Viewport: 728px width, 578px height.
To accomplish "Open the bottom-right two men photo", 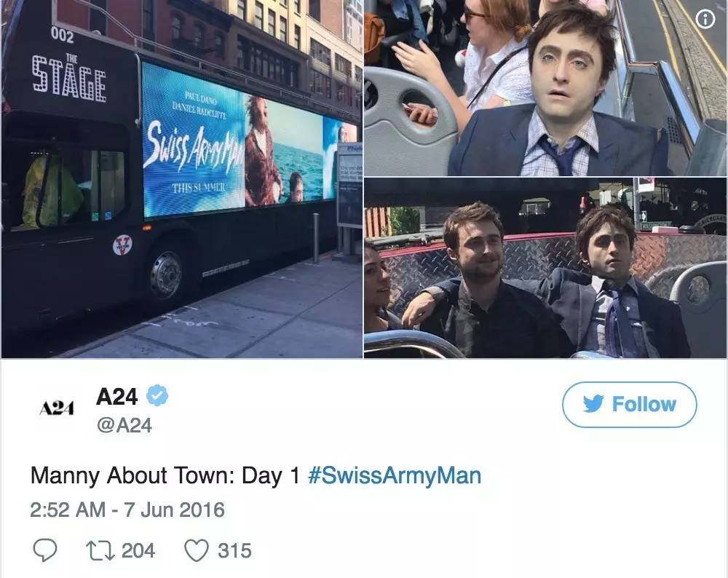I will pyautogui.click(x=545, y=268).
